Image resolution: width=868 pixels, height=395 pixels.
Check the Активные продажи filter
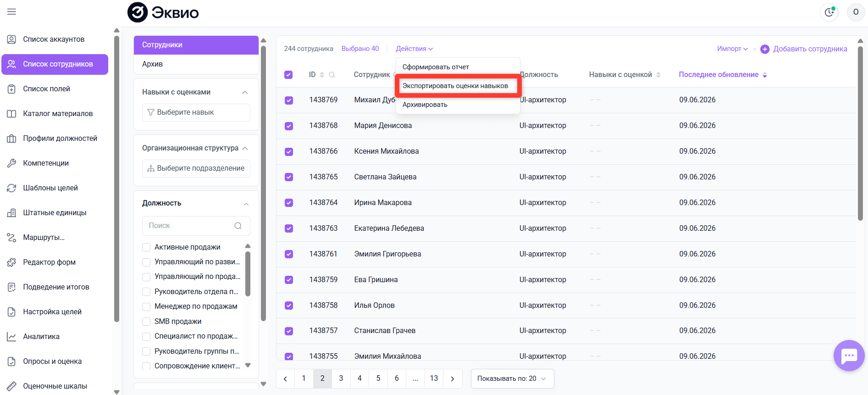(x=146, y=247)
